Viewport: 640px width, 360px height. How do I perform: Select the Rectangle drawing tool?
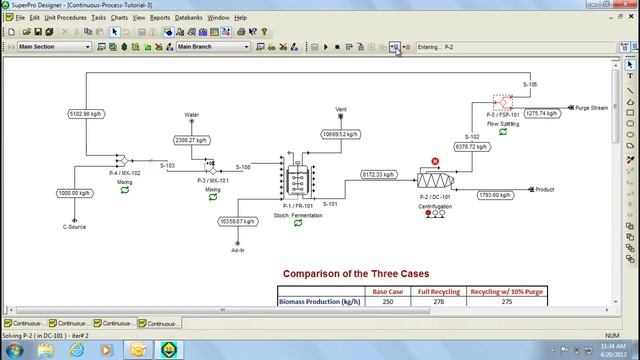tap(630, 113)
